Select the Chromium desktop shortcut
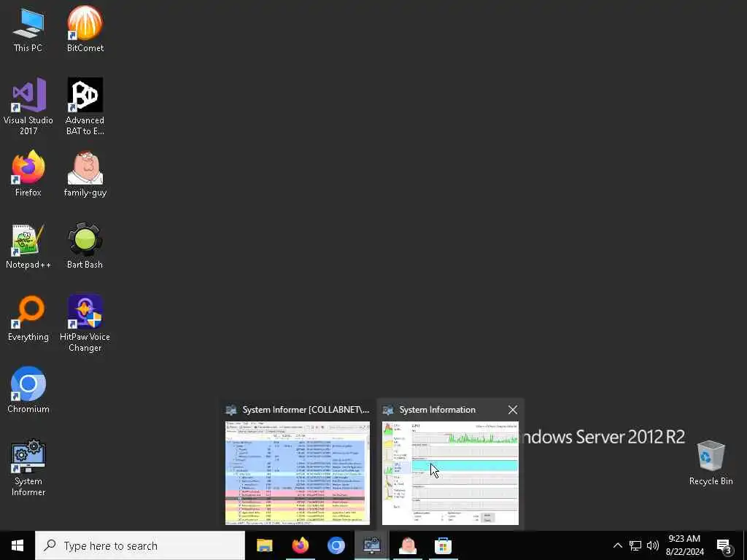 tap(28, 390)
